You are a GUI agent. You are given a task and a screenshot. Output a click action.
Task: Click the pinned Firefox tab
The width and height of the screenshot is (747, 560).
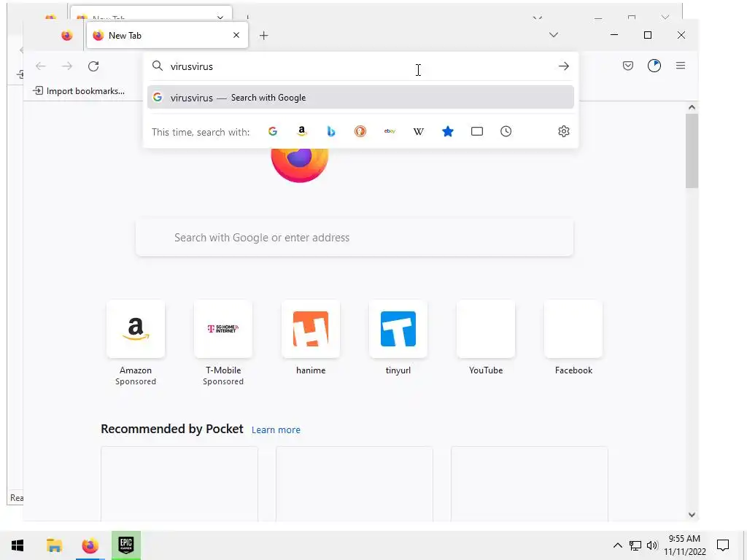66,35
